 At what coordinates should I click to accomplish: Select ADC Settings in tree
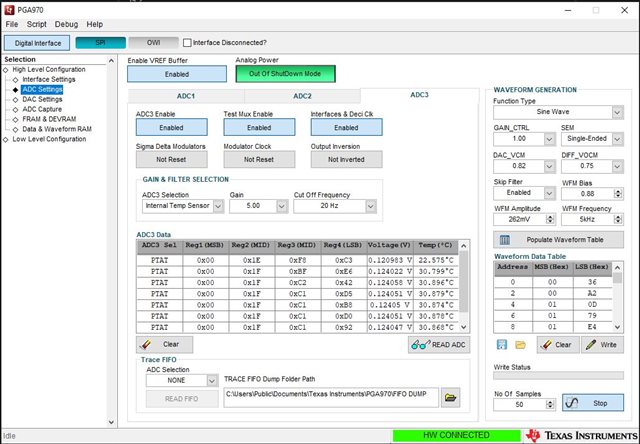point(42,89)
